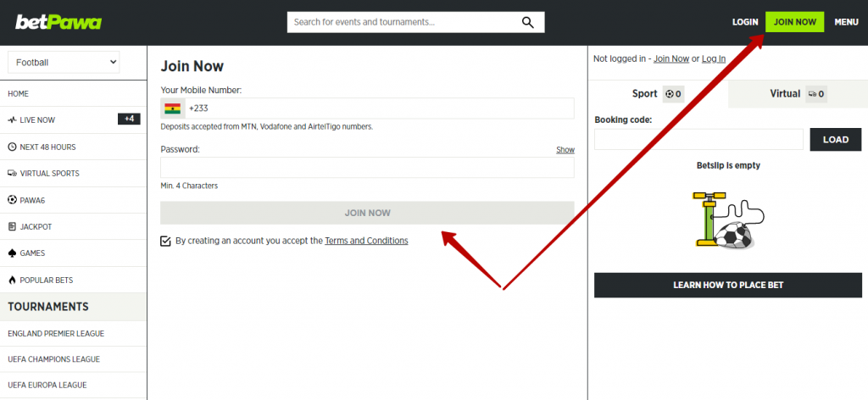Click the search events input field
868x400 pixels.
[x=405, y=22]
